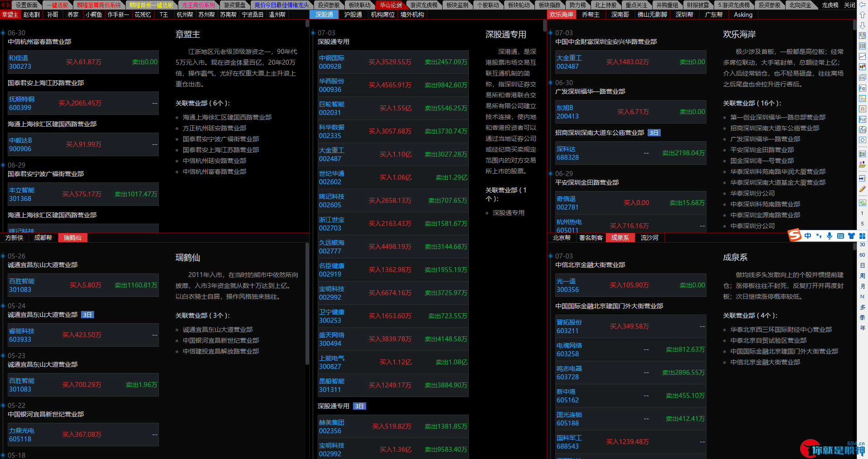The image size is (868, 459).
Task: Select the 30-minute period button in the right sidebar
Action: (x=862, y=244)
